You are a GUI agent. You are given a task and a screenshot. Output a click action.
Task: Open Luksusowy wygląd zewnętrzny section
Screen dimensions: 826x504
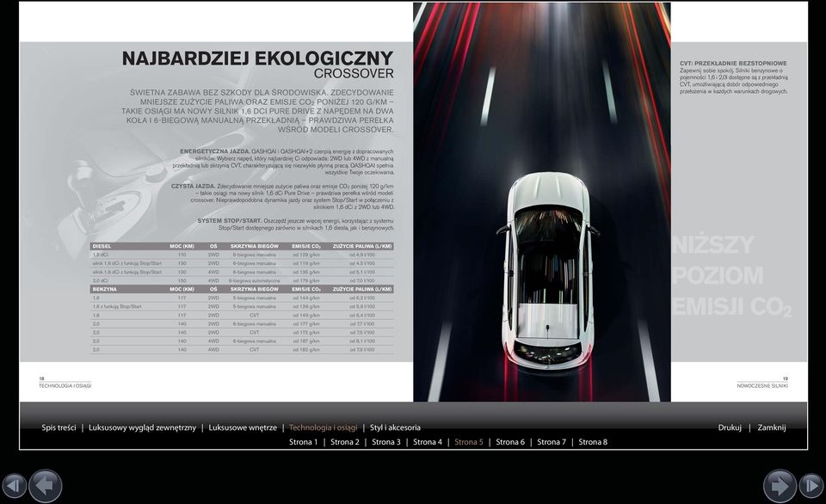142,427
